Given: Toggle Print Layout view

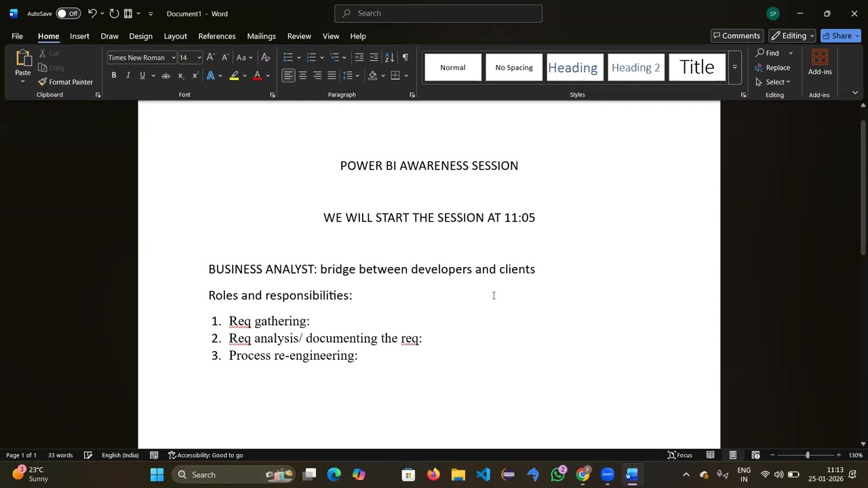Looking at the screenshot, I should pyautogui.click(x=733, y=455).
